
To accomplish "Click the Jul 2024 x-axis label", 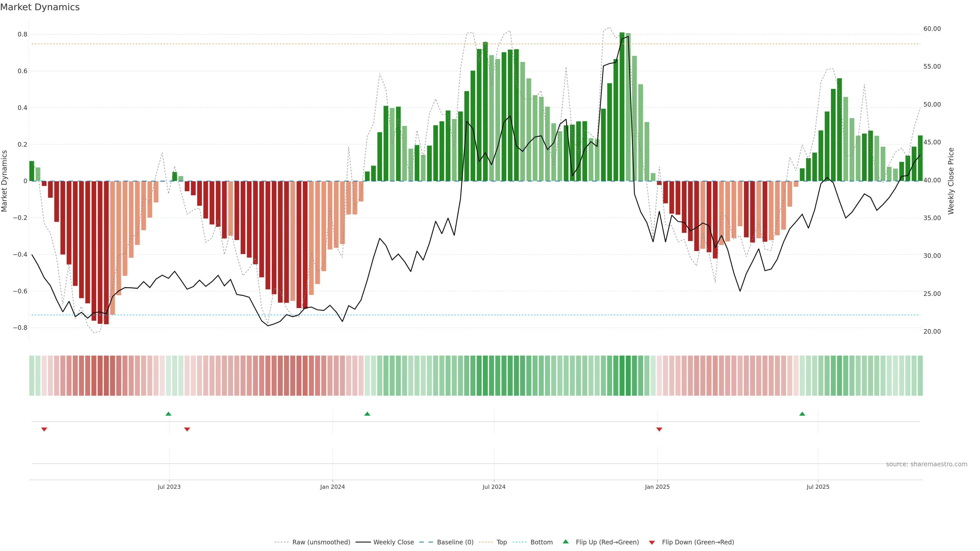I will (494, 487).
